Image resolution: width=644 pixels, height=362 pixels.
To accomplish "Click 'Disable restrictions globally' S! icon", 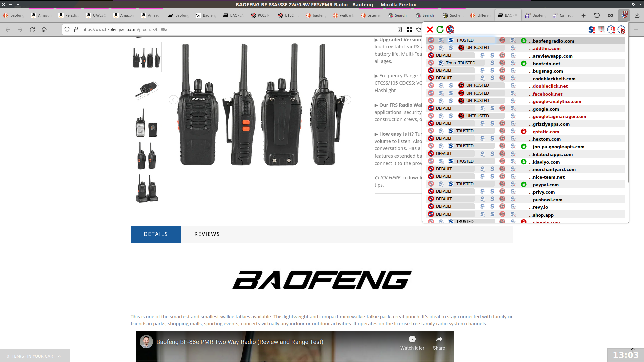I will click(x=591, y=29).
